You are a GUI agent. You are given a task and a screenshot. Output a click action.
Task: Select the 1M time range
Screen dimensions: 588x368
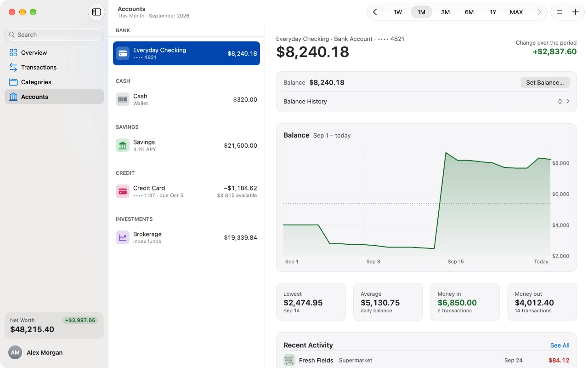[x=421, y=12]
